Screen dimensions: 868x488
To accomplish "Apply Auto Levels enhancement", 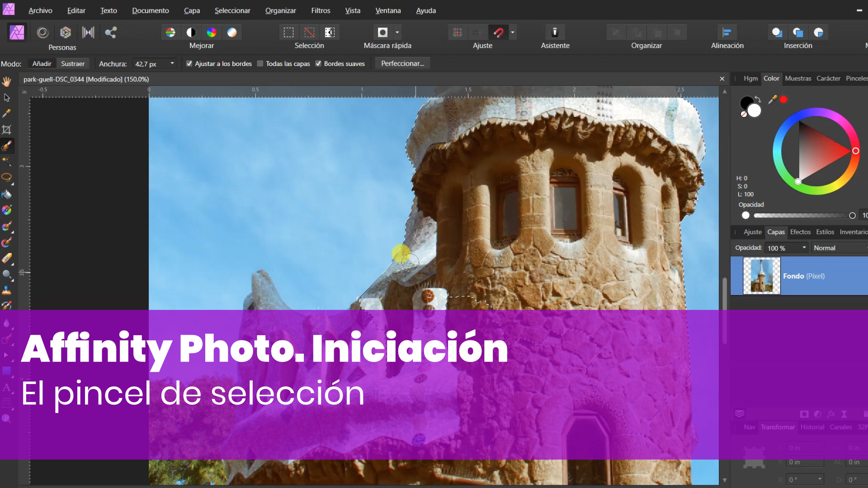I will (x=170, y=33).
